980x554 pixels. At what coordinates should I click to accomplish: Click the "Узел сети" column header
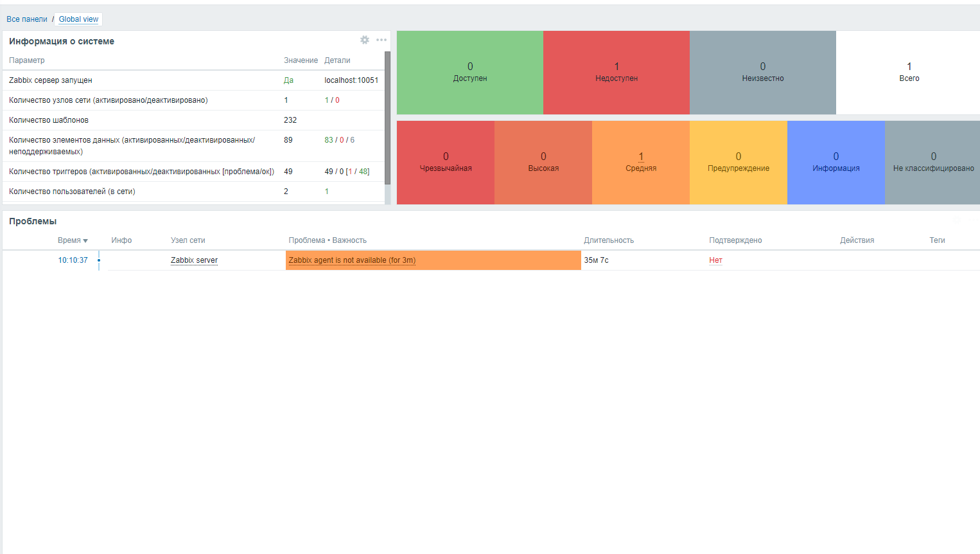[x=188, y=240]
